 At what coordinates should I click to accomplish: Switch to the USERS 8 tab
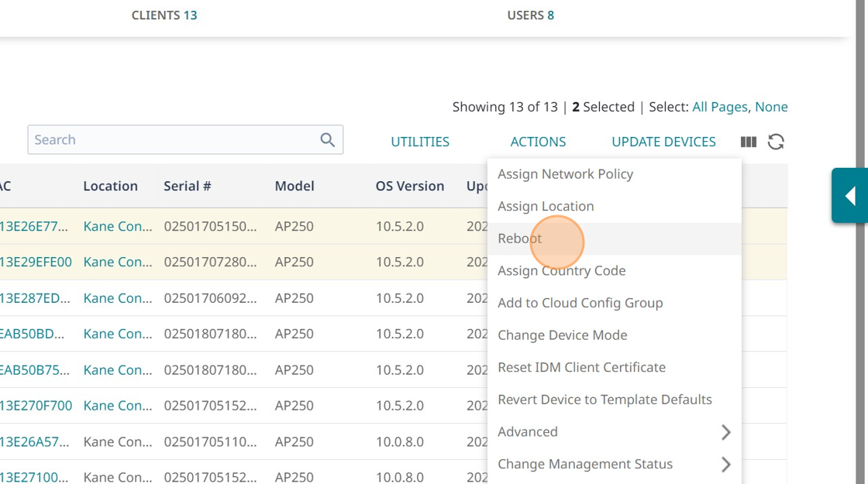[x=531, y=15]
